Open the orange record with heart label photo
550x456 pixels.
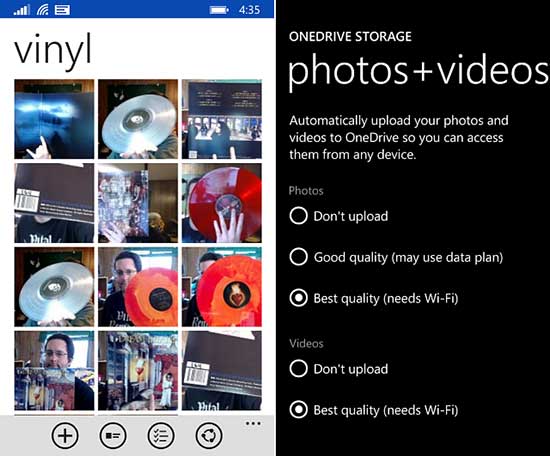click(222, 287)
